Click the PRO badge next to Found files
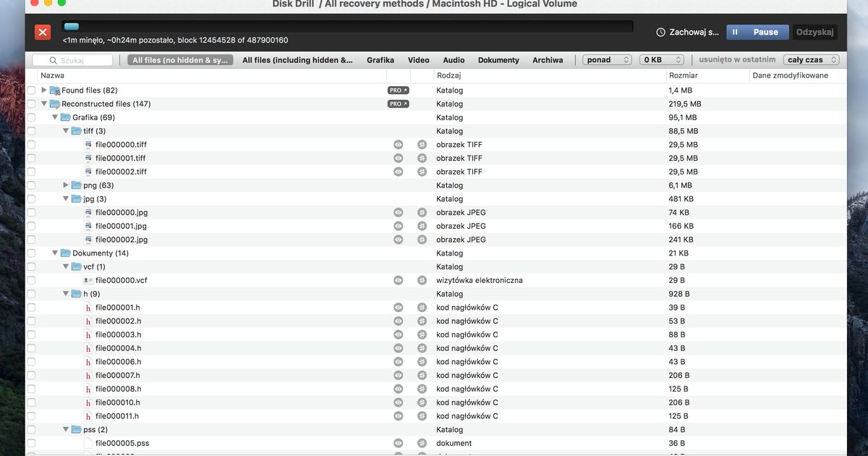The height and width of the screenshot is (456, 868). point(398,90)
